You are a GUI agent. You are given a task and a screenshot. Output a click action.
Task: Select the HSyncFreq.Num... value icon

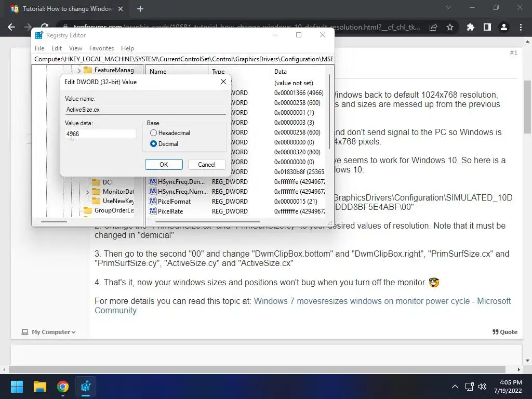tap(153, 191)
